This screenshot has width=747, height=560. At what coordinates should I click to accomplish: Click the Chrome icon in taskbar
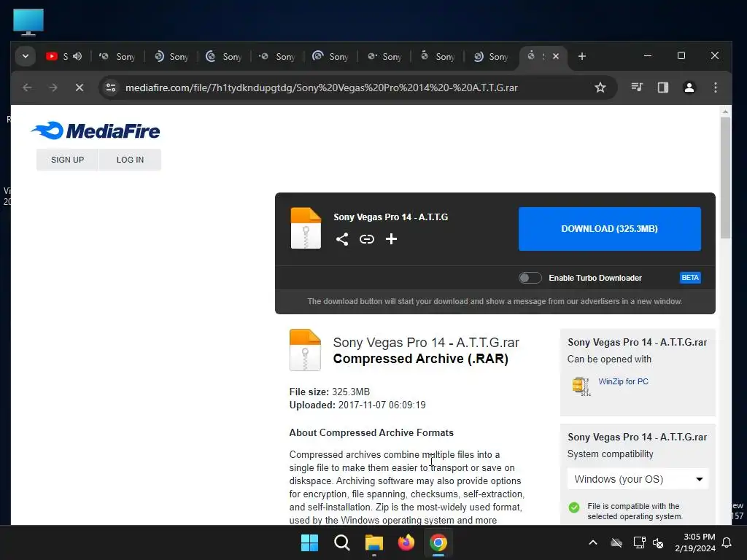click(438, 542)
